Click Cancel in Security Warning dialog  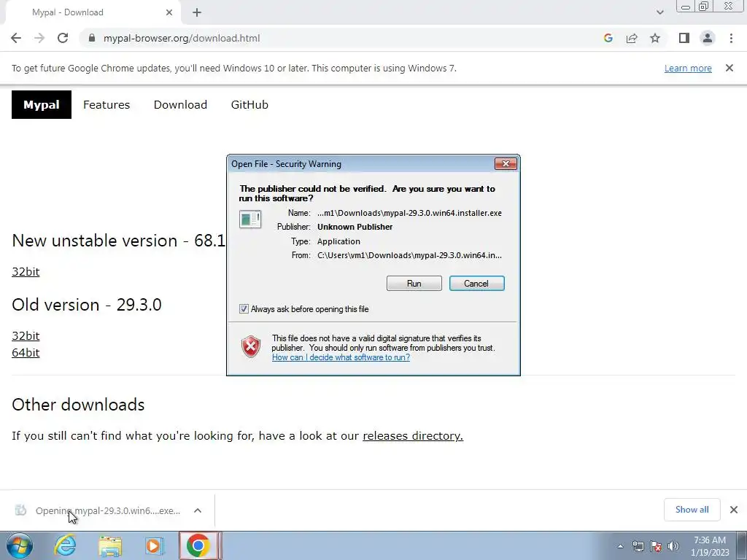(x=476, y=284)
